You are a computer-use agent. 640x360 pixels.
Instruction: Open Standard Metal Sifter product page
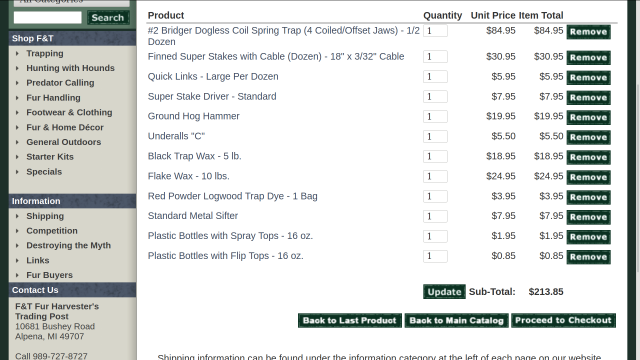193,216
